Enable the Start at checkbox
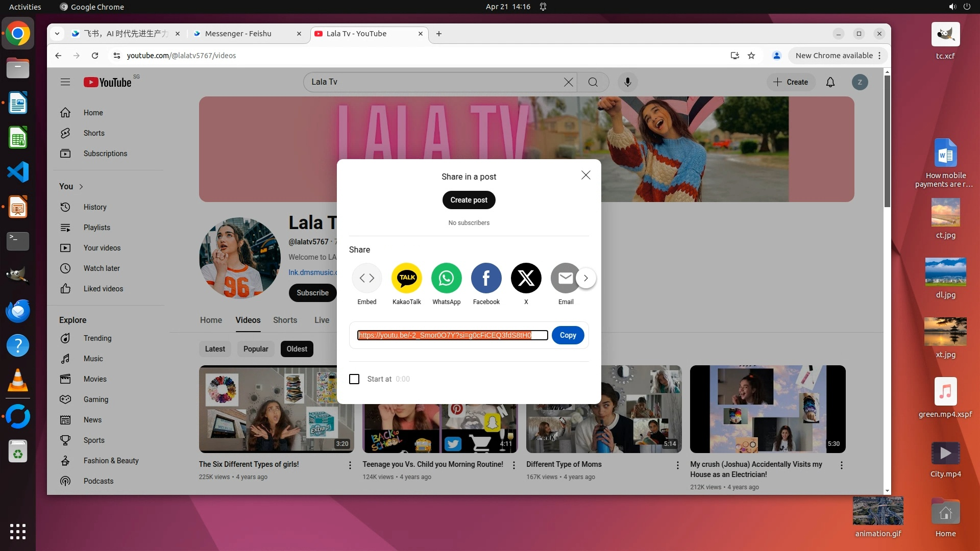980x551 pixels. pos(354,379)
